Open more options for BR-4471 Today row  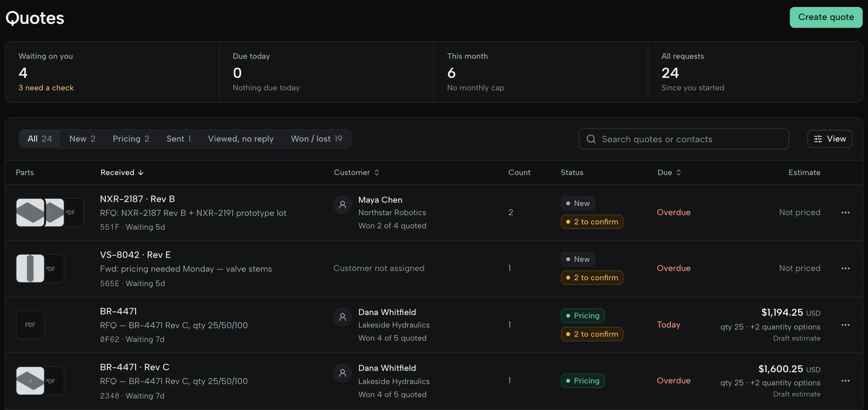845,325
